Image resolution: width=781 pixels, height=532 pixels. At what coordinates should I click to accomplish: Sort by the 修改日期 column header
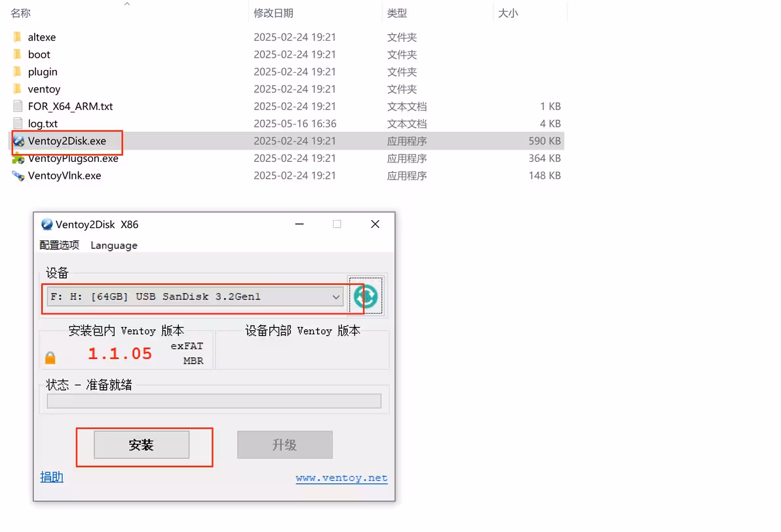(x=273, y=14)
